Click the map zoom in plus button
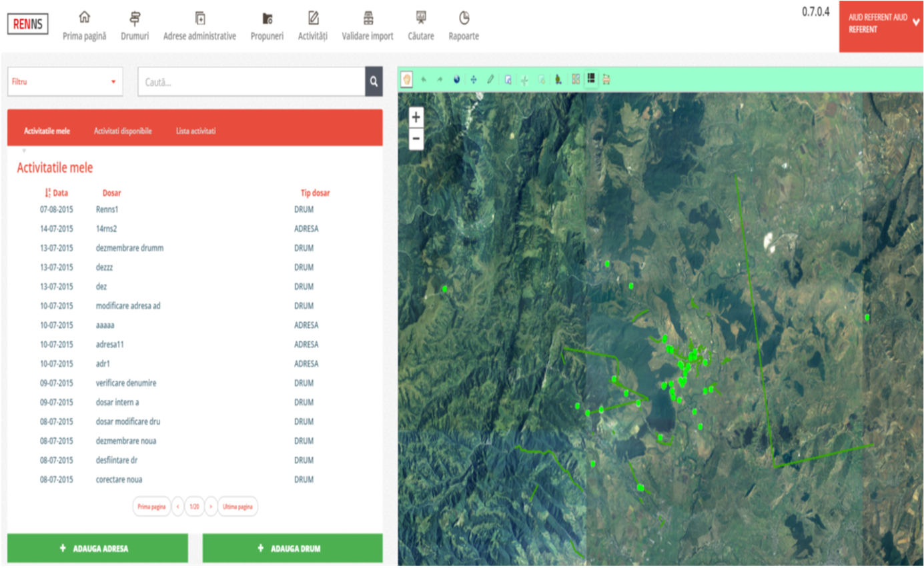This screenshot has width=924, height=568. coord(416,117)
